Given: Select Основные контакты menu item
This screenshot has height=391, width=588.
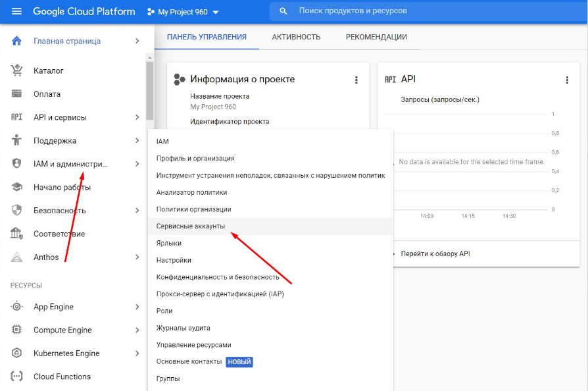Looking at the screenshot, I should (270, 362).
